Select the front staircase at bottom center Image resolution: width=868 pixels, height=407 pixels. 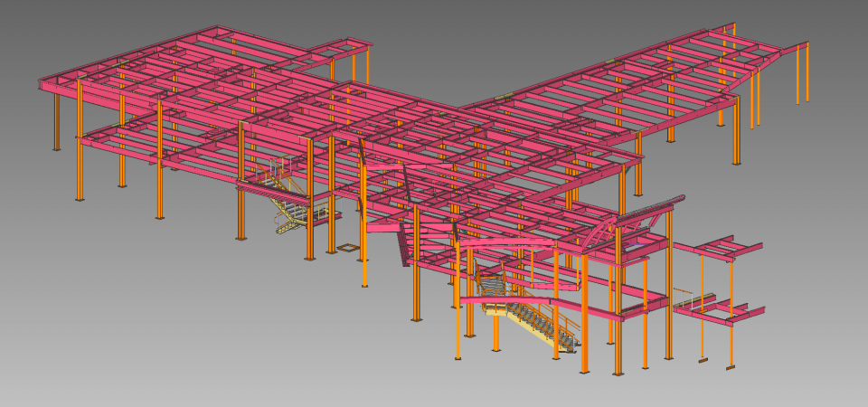[535, 320]
